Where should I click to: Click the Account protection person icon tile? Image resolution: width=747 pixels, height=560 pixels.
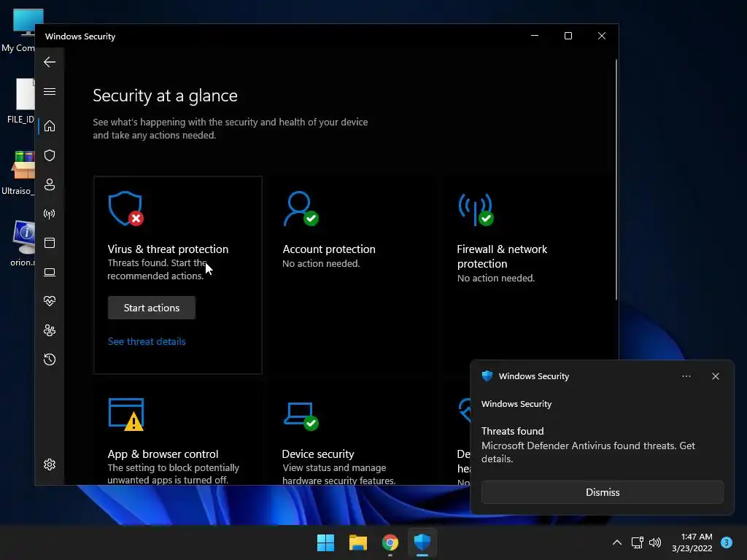click(301, 209)
